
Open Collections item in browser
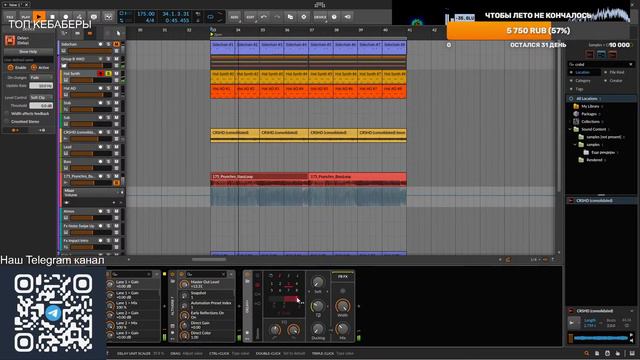coord(590,122)
